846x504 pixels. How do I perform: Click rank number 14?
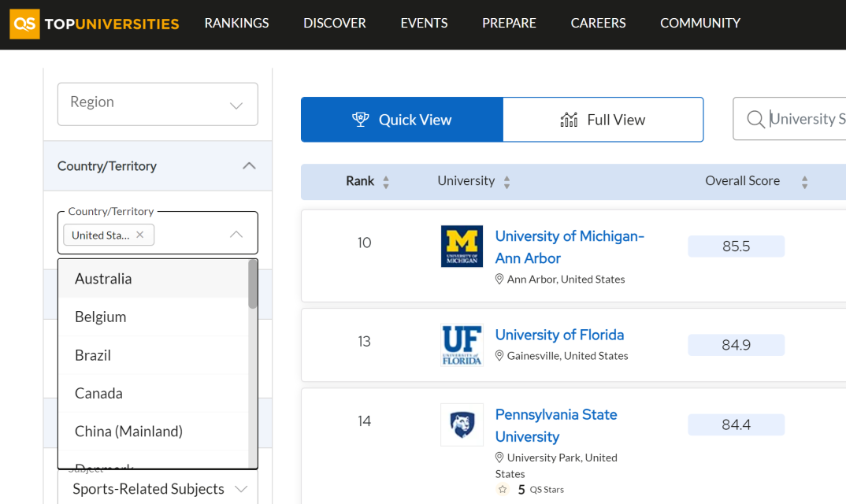point(364,421)
